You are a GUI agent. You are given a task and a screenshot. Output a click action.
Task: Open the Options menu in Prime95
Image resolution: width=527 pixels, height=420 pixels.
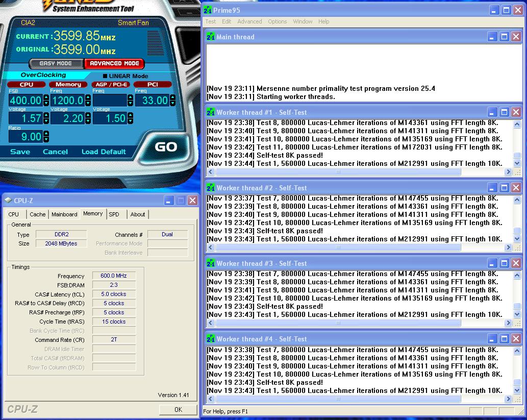click(278, 21)
